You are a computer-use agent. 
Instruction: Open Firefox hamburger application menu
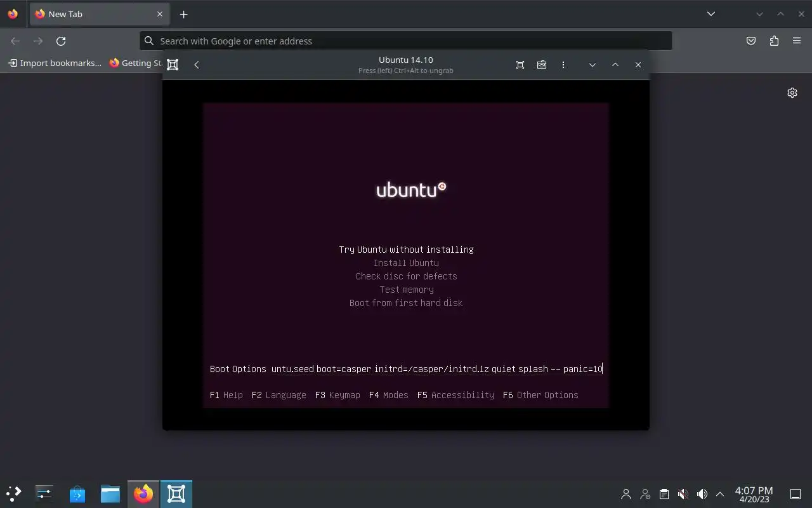[x=797, y=41]
